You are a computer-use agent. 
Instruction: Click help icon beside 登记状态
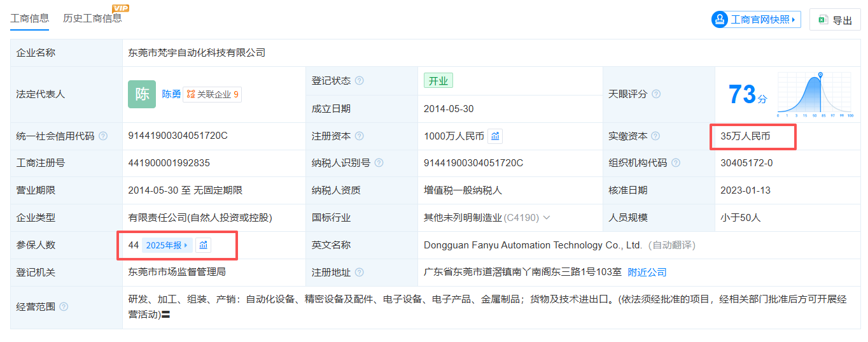coord(360,81)
